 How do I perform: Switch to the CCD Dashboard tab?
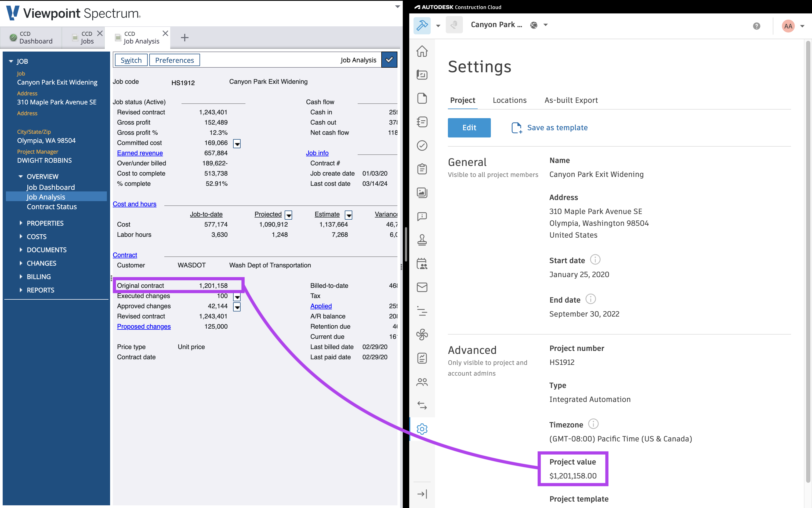(x=31, y=38)
